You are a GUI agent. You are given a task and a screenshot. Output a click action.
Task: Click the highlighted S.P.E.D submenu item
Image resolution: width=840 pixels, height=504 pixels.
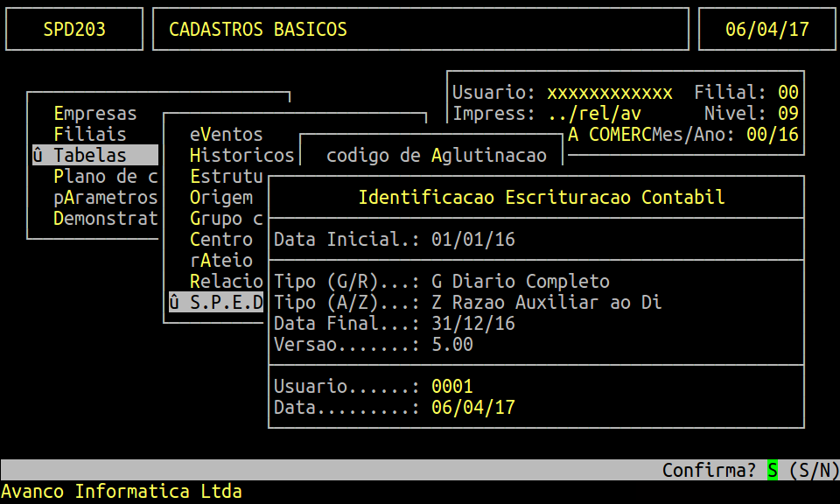226,303
